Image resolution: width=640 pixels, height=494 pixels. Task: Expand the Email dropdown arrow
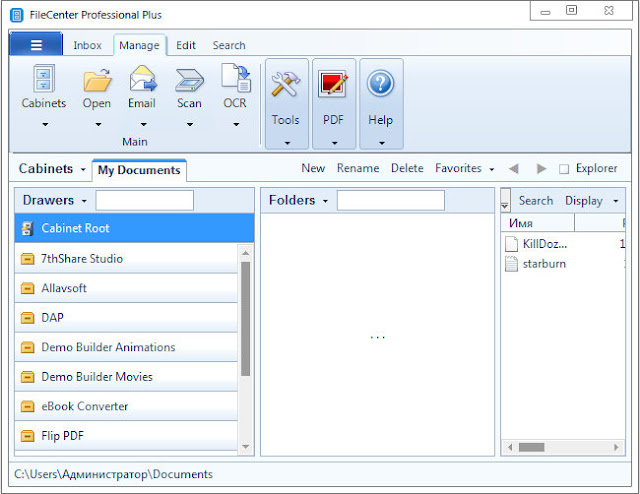[143, 124]
